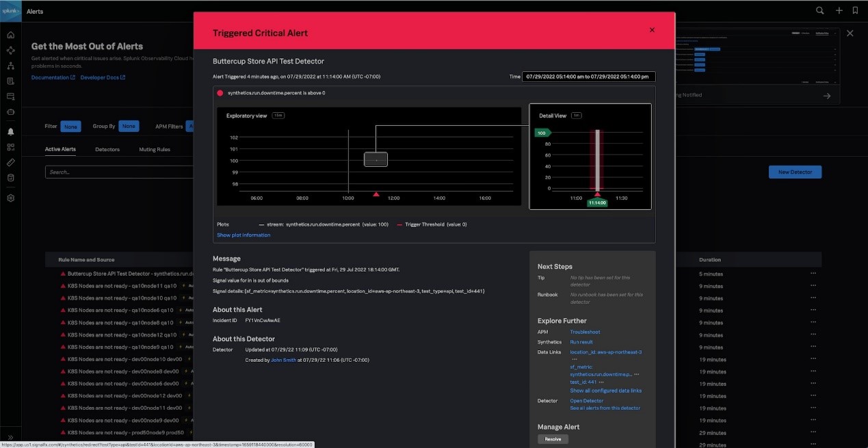Click the selection box in Exploratory view chart
This screenshot has width=868, height=448.
point(376,159)
